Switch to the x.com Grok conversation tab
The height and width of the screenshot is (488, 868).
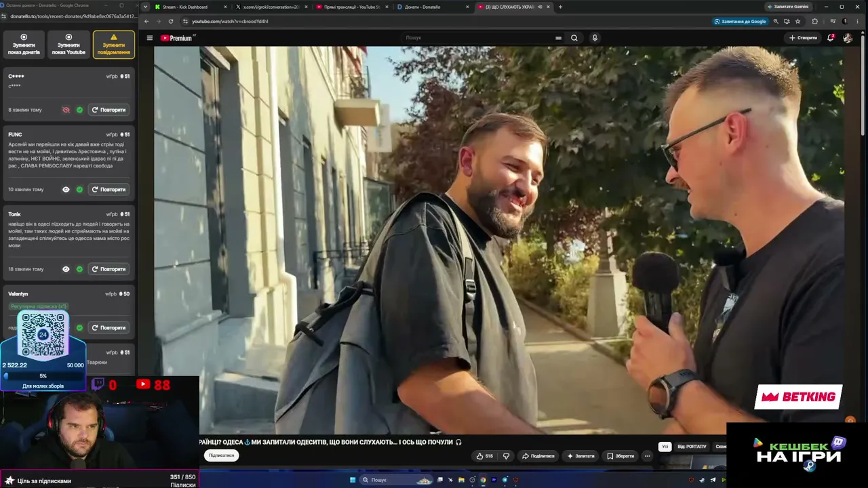[271, 7]
